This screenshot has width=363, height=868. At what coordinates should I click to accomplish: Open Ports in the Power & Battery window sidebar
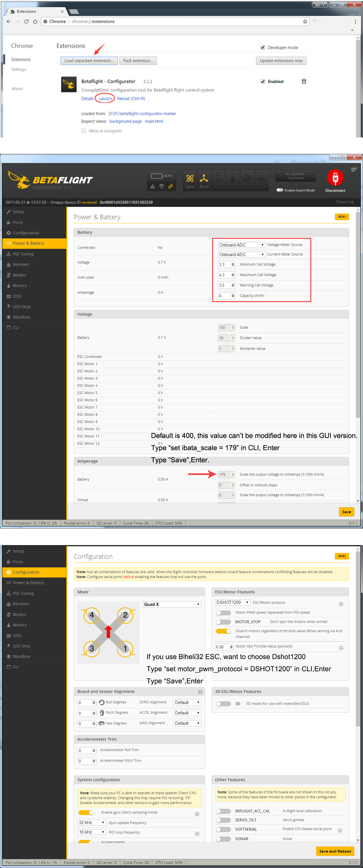tap(34, 222)
